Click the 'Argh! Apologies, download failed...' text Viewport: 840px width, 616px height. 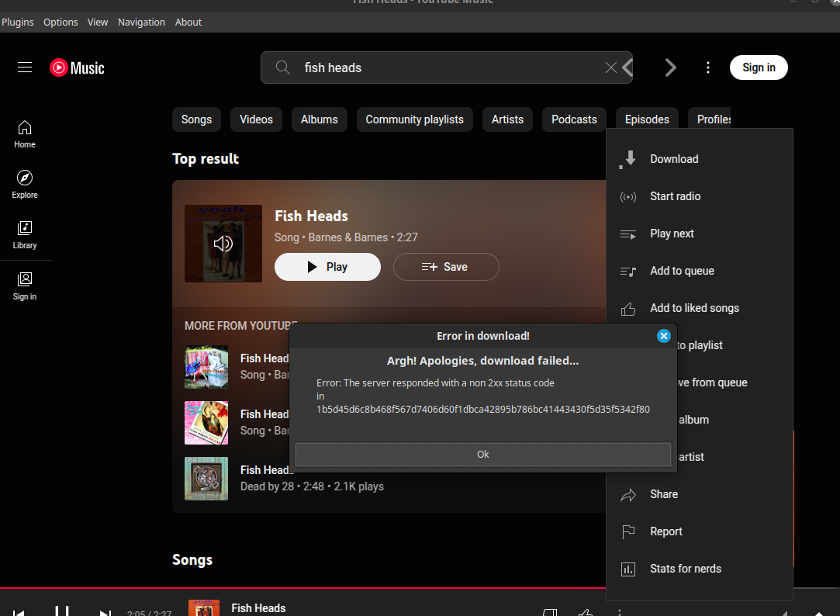(x=482, y=361)
